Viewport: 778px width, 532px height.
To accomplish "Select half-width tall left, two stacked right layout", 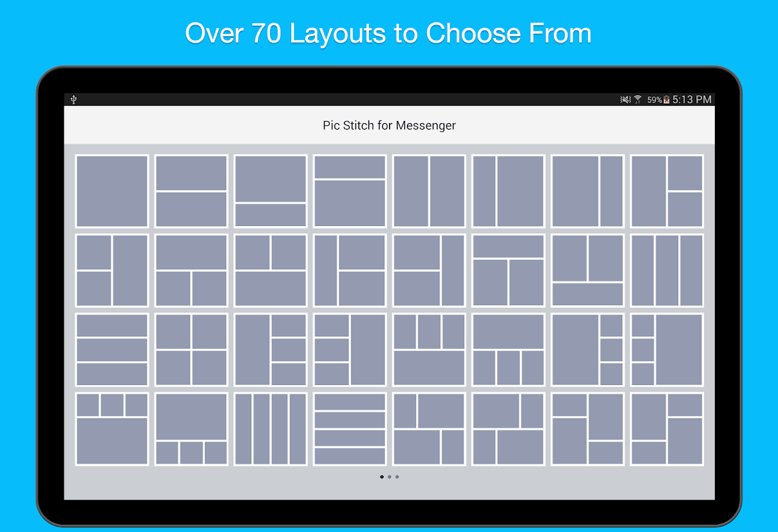I will pyautogui.click(x=667, y=191).
